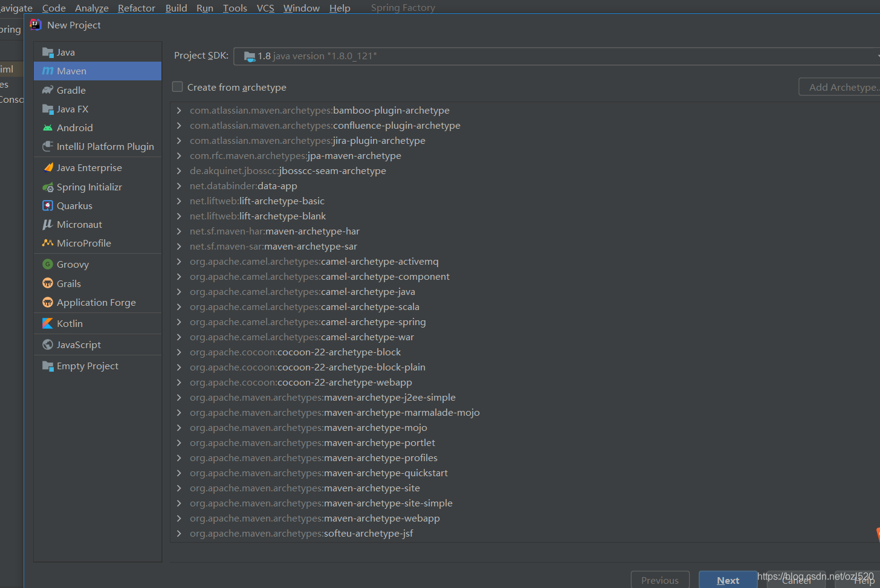The height and width of the screenshot is (588, 880).
Task: Expand bamboo-plugin-archetype node
Action: pyautogui.click(x=179, y=111)
